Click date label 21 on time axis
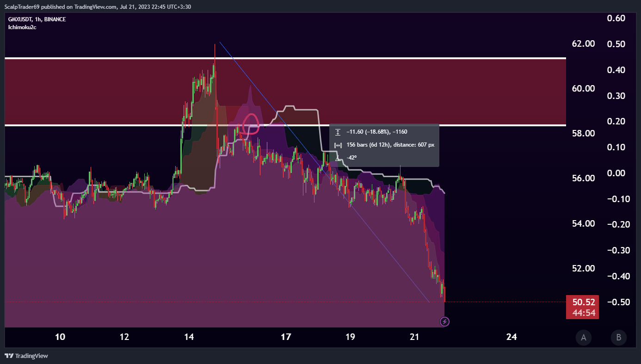Image resolution: width=641 pixels, height=364 pixels. tap(414, 337)
